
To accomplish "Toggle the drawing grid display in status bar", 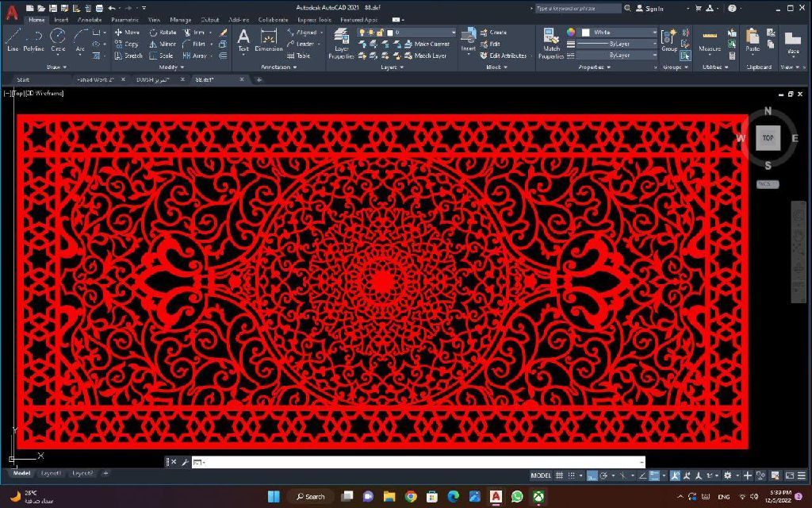I will coord(560,475).
